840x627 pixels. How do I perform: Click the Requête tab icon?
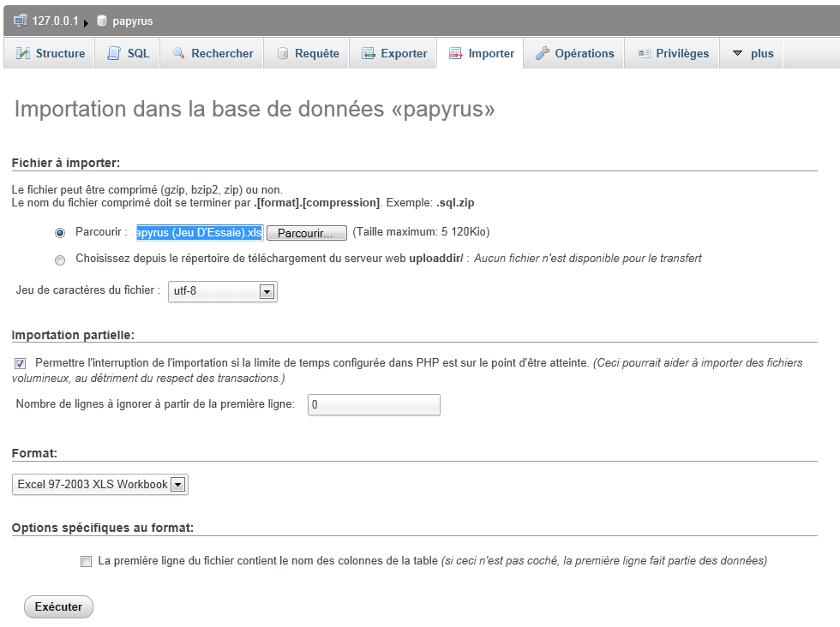pos(283,53)
